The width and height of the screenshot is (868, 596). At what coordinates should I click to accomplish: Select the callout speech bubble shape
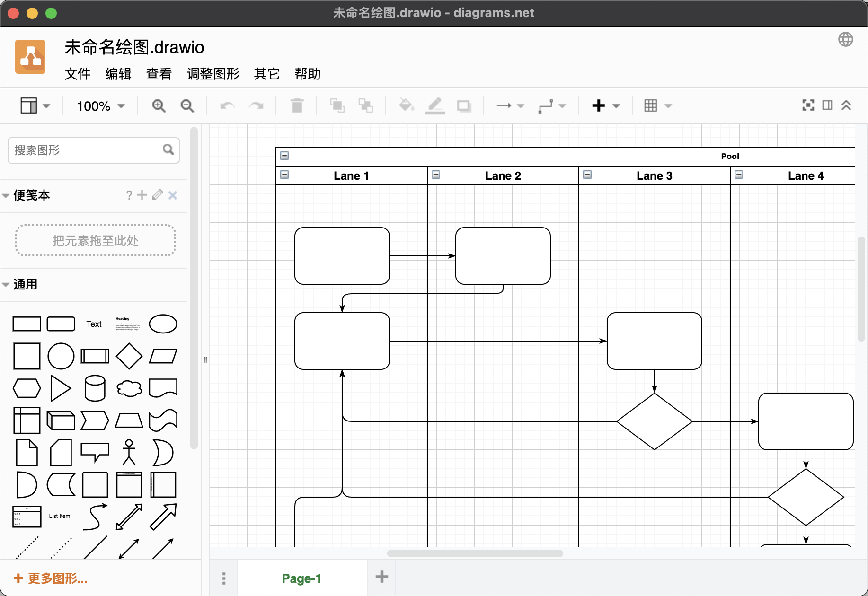coord(95,453)
